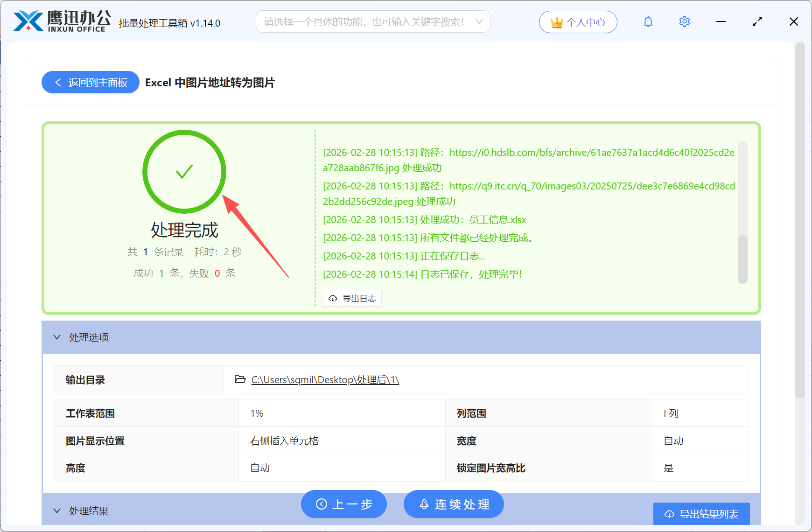Viewport: 812px width, 532px height.
Task: Click the green success checkmark circle
Action: point(184,172)
